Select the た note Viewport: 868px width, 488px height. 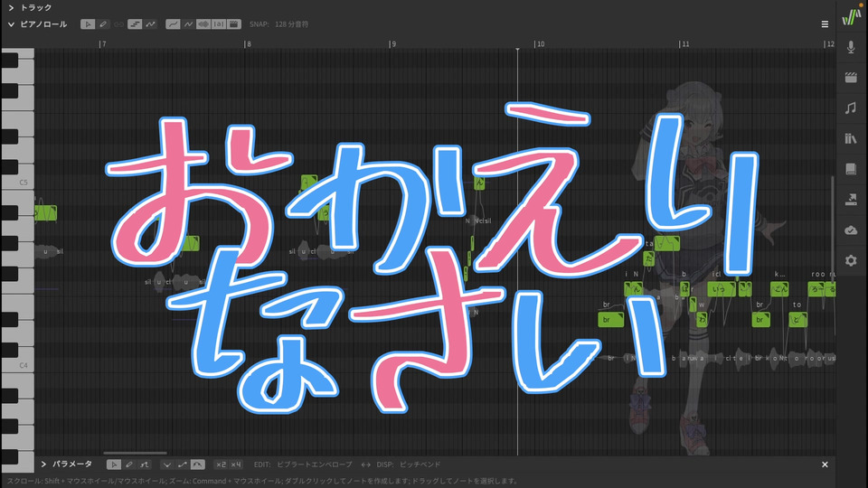(648, 258)
